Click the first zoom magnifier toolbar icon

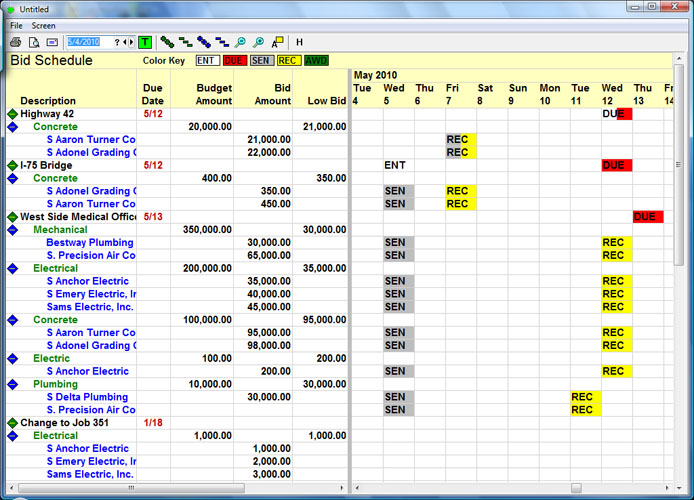click(240, 42)
